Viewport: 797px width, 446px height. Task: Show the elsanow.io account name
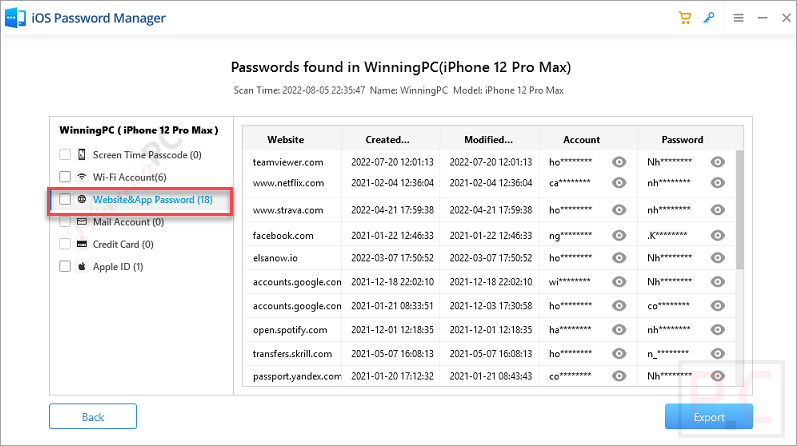point(619,258)
